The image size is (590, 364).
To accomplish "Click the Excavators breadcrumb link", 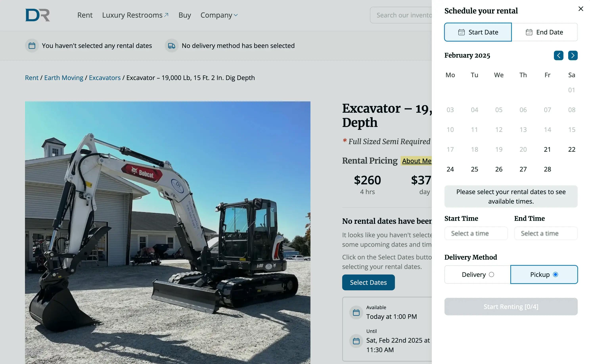I will click(104, 77).
